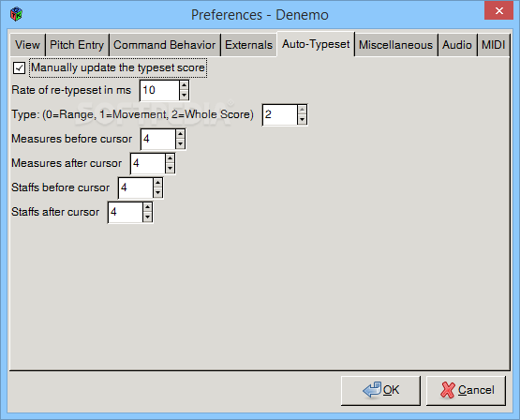Click the 'Measures after cursor' label
Image resolution: width=520 pixels, height=420 pixels.
67,163
